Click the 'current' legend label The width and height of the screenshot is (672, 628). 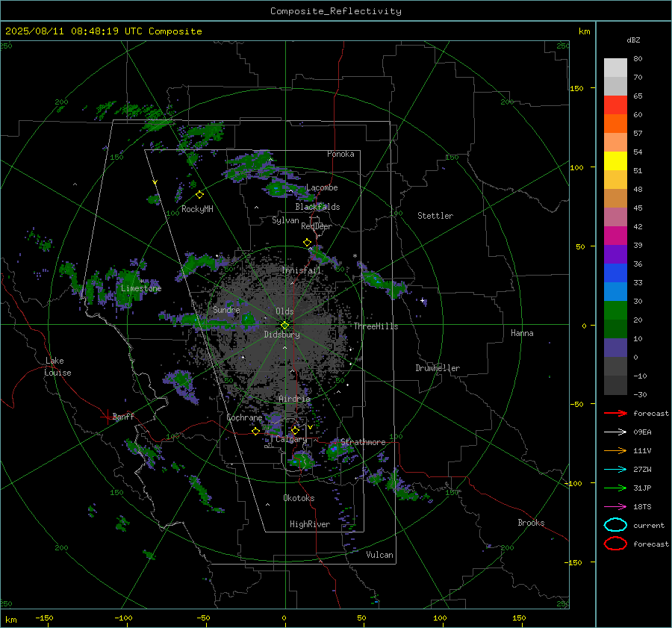(x=649, y=526)
